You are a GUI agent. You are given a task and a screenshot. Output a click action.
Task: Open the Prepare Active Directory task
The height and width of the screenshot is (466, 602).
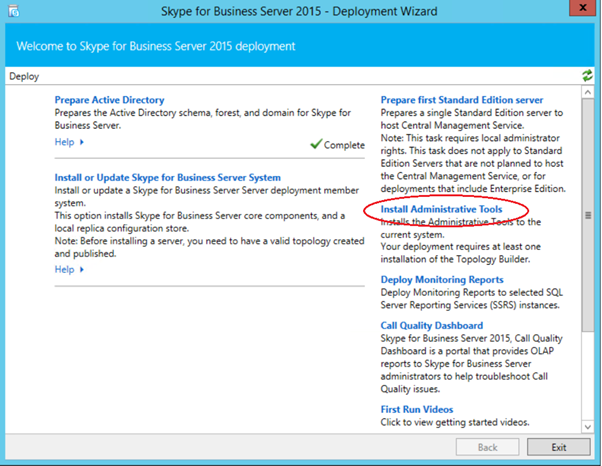(x=109, y=100)
